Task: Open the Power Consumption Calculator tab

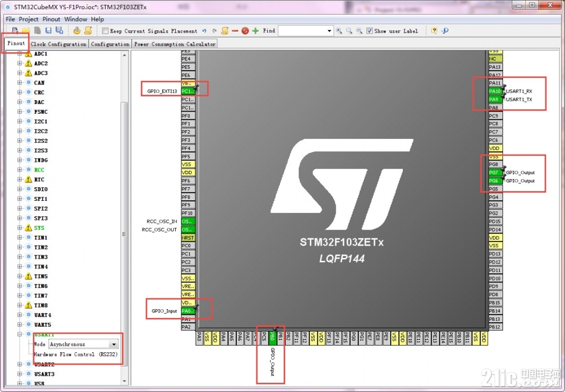Action: [175, 44]
